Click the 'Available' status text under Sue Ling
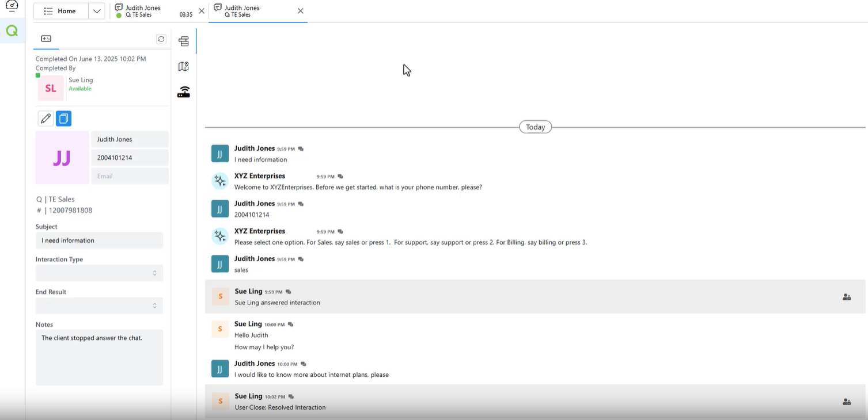868x420 pixels. [80, 89]
